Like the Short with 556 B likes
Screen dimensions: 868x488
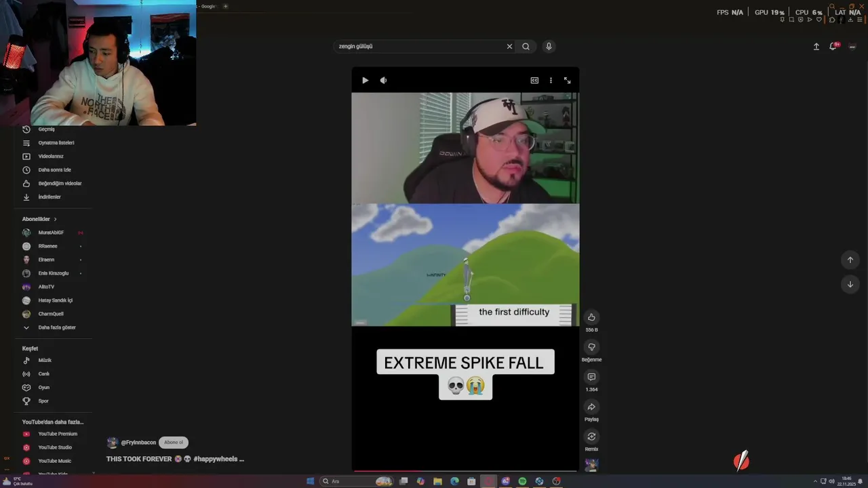pos(591,317)
